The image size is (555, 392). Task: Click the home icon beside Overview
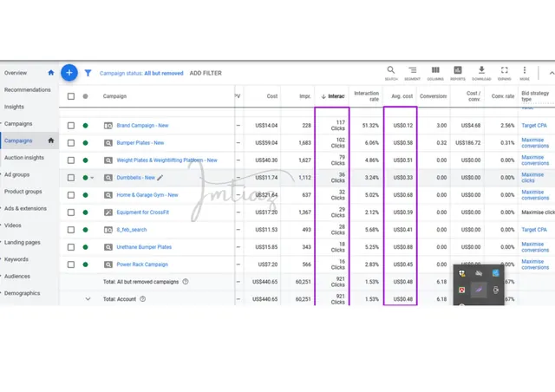(51, 73)
